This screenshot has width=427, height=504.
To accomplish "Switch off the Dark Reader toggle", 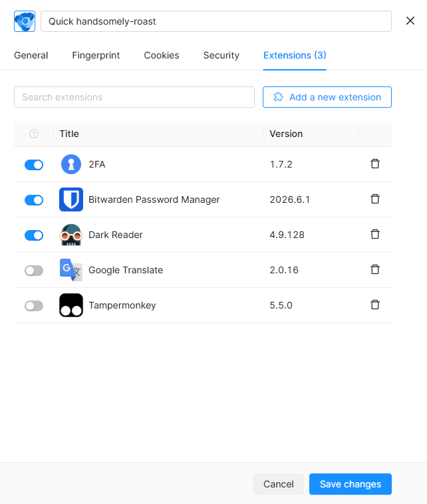I will (x=34, y=235).
